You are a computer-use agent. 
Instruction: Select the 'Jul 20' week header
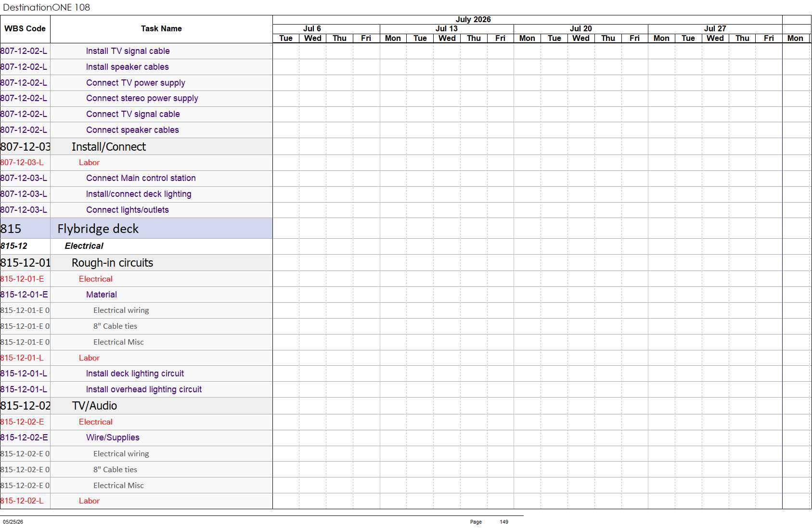[x=581, y=29]
